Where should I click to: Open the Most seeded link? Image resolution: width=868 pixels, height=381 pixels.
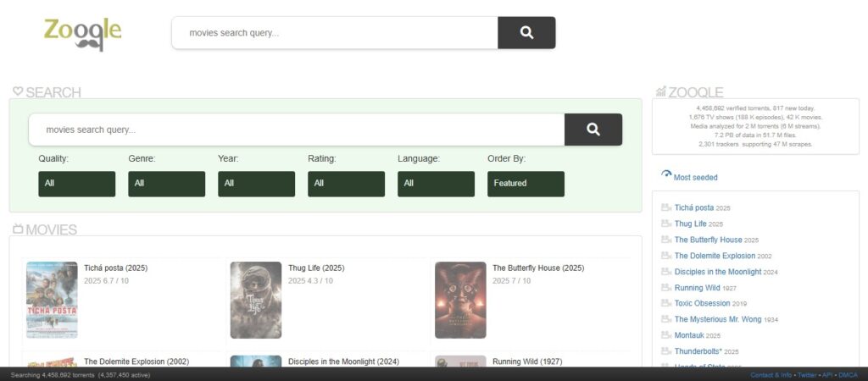coord(695,178)
